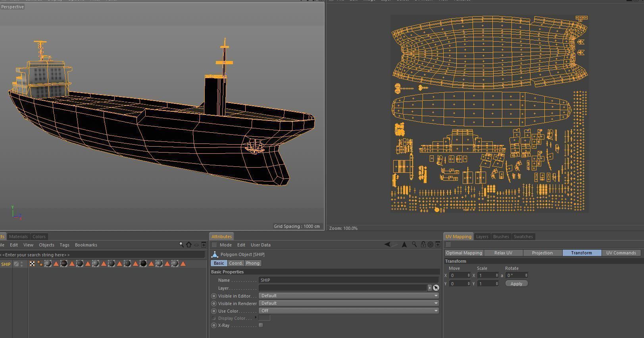Open Relax UV section
This screenshot has height=338, width=644.
pyautogui.click(x=503, y=253)
